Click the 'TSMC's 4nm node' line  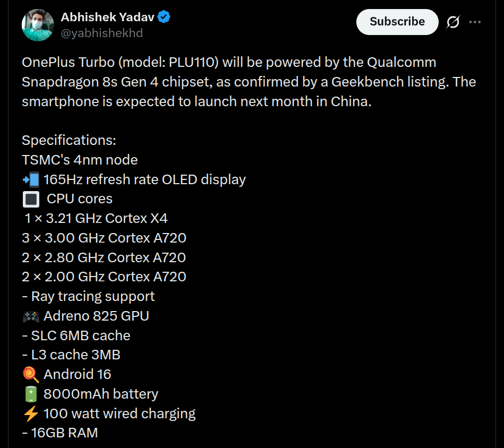coord(80,160)
